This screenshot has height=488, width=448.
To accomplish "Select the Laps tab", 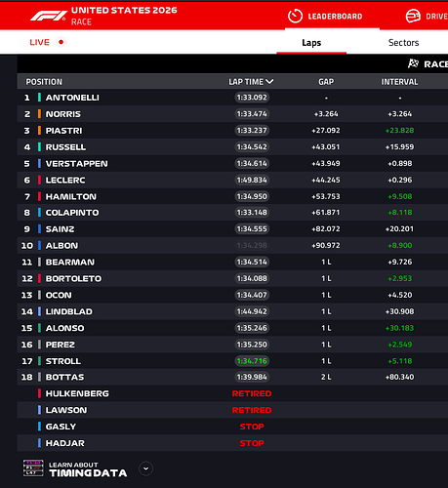I will 311,43.
